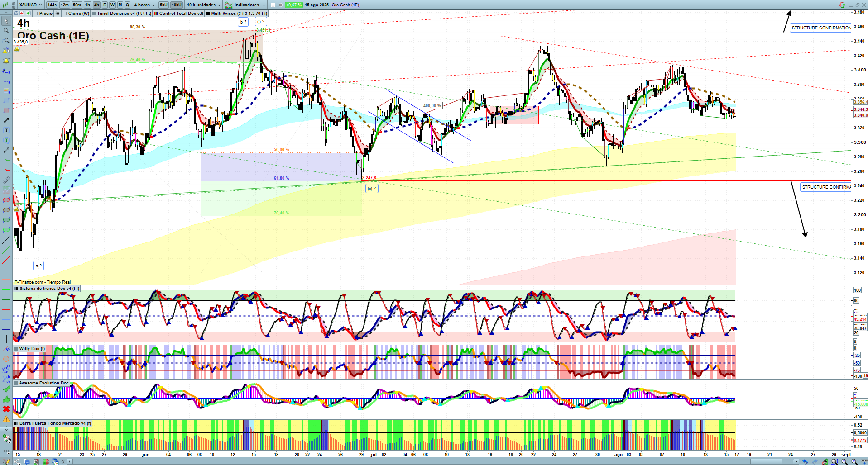868x465 pixels.
Task: Select the M monthly timeframe button
Action: (x=120, y=5)
